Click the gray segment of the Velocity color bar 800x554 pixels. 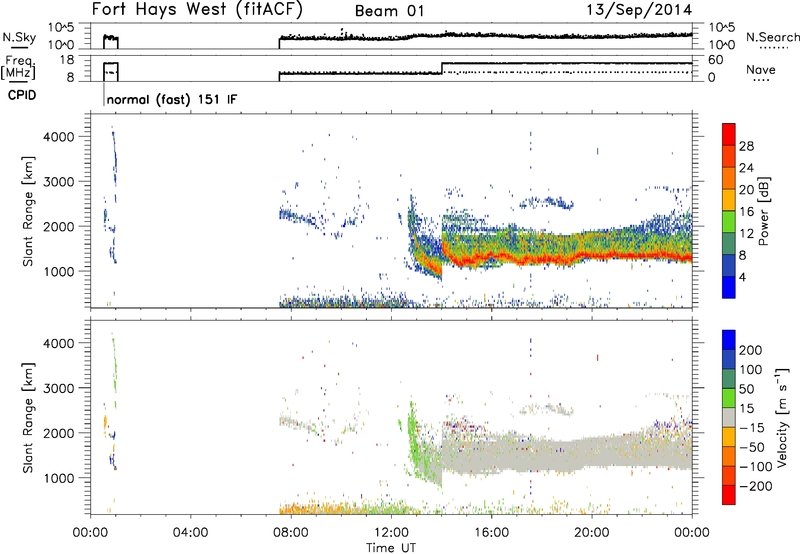pyautogui.click(x=729, y=417)
